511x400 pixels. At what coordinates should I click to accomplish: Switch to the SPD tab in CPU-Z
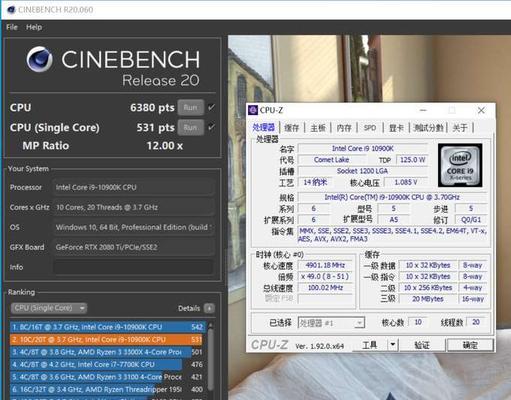[x=370, y=128]
